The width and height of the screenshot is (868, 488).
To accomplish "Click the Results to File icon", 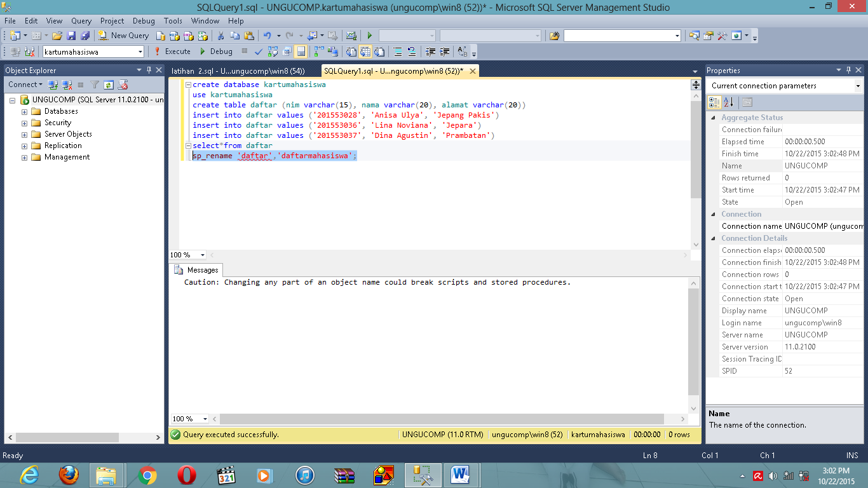I will (379, 51).
